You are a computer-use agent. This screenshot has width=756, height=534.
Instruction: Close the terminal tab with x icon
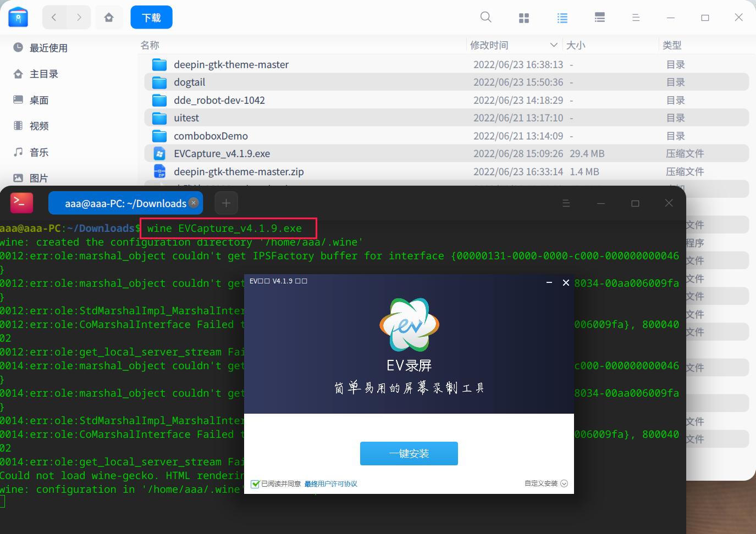pos(194,202)
